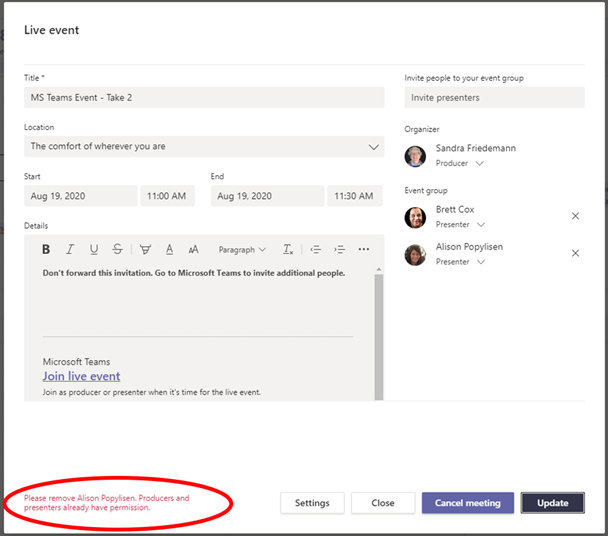
Task: Increase the paragraph indent
Action: 339,249
